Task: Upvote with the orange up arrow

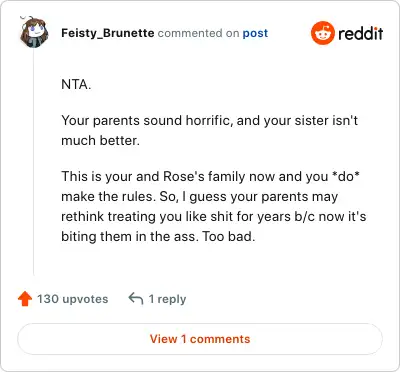Action: pos(25,299)
